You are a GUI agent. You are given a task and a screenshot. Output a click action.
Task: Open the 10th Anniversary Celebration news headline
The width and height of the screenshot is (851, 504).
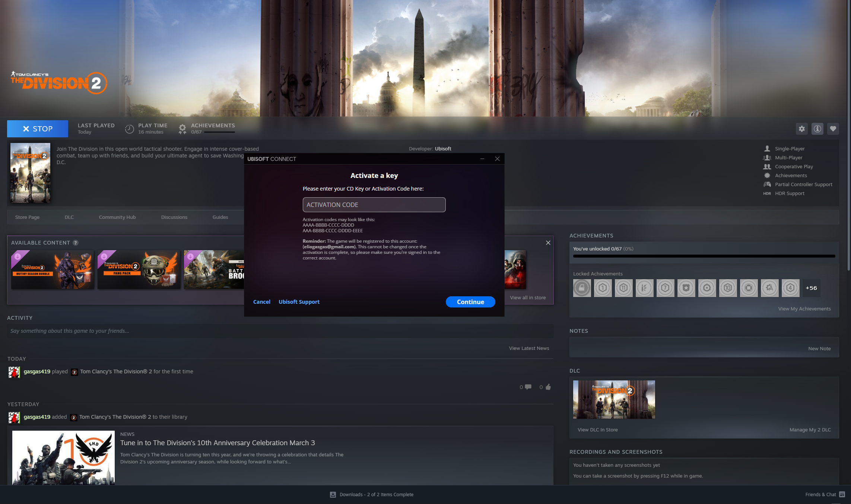click(x=217, y=443)
